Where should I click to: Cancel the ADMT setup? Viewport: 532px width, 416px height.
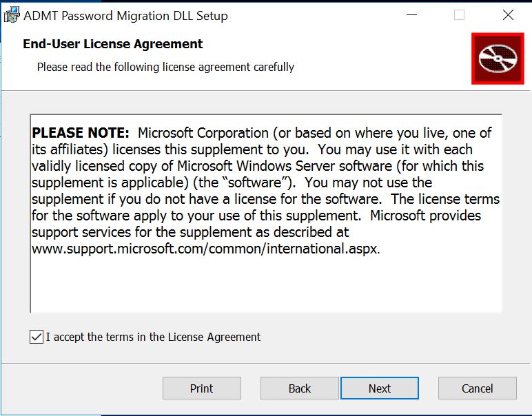click(478, 388)
